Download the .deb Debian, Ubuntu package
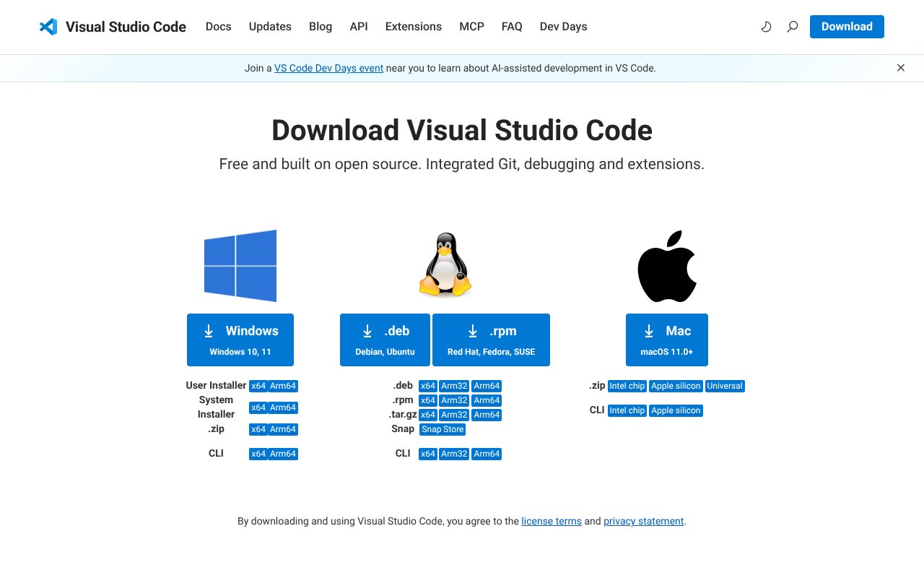This screenshot has width=924, height=578. click(x=385, y=340)
